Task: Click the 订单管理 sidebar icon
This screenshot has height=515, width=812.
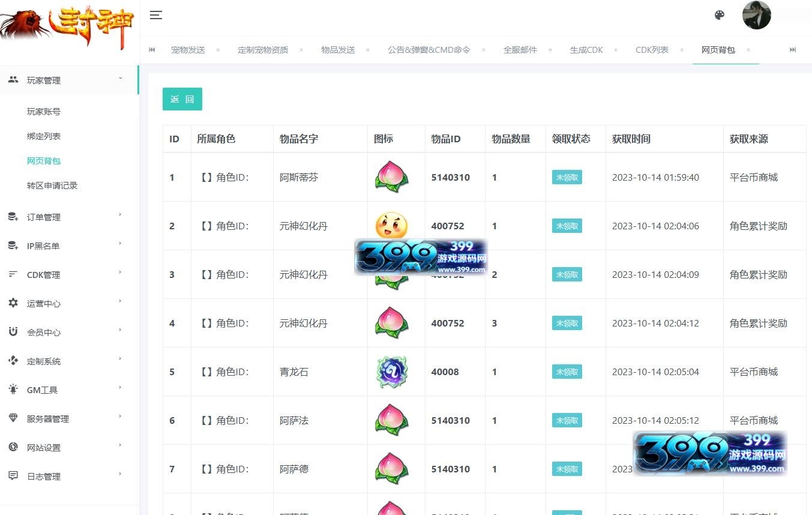Action: pos(13,217)
